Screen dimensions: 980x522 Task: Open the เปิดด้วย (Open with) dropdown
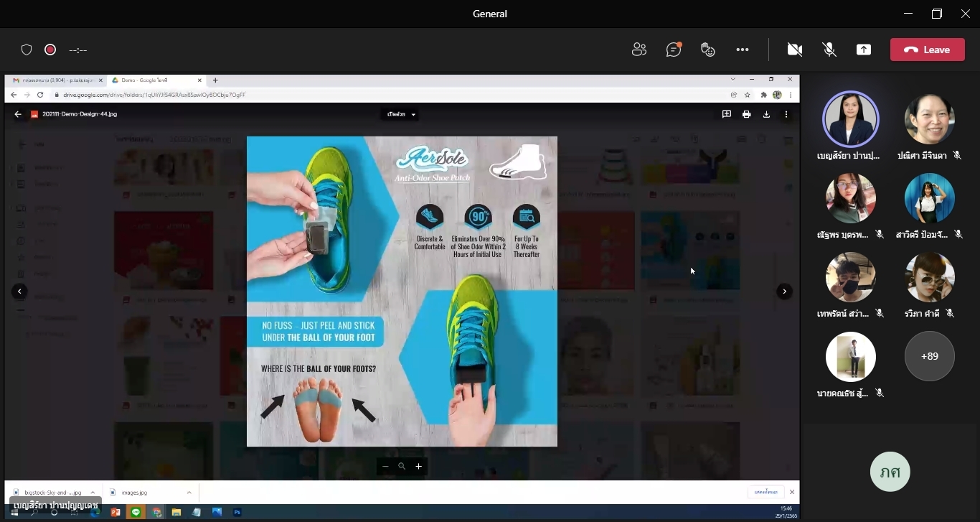coord(401,114)
